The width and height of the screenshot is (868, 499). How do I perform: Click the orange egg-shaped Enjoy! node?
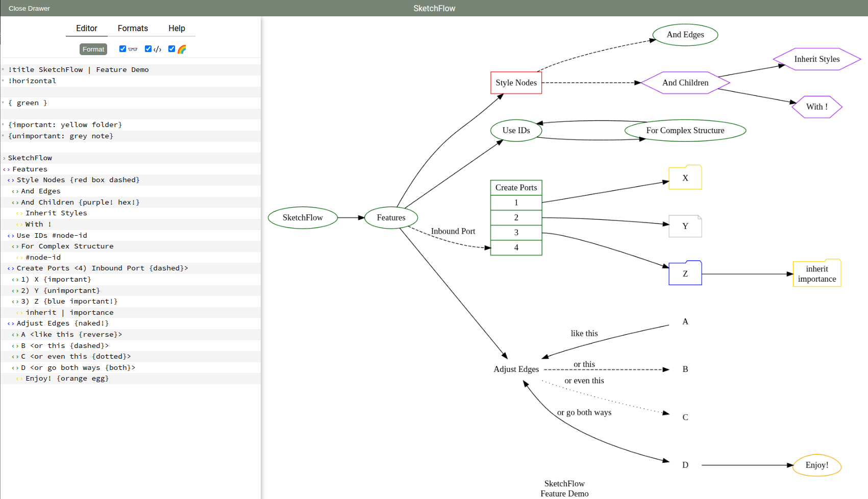[x=816, y=465]
